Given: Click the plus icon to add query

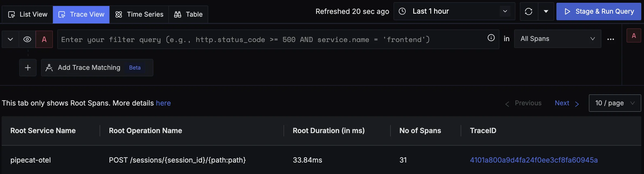Looking at the screenshot, I should point(28,68).
